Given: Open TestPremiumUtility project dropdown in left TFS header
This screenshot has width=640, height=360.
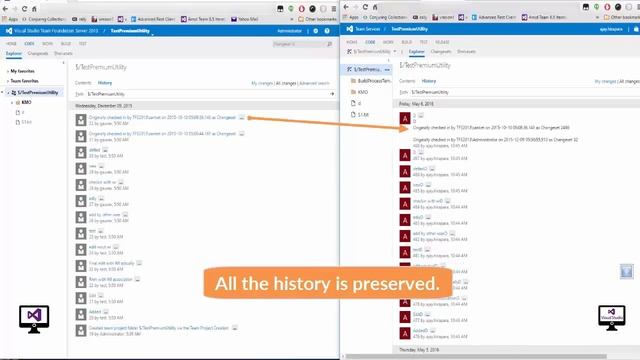Looking at the screenshot, I should pos(153,34).
